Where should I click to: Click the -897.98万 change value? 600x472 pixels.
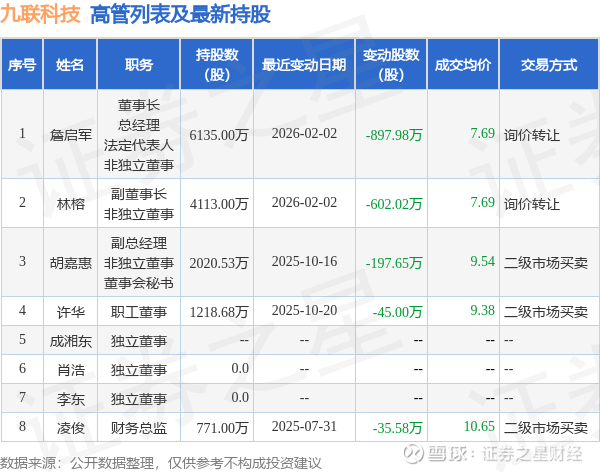pos(394,135)
